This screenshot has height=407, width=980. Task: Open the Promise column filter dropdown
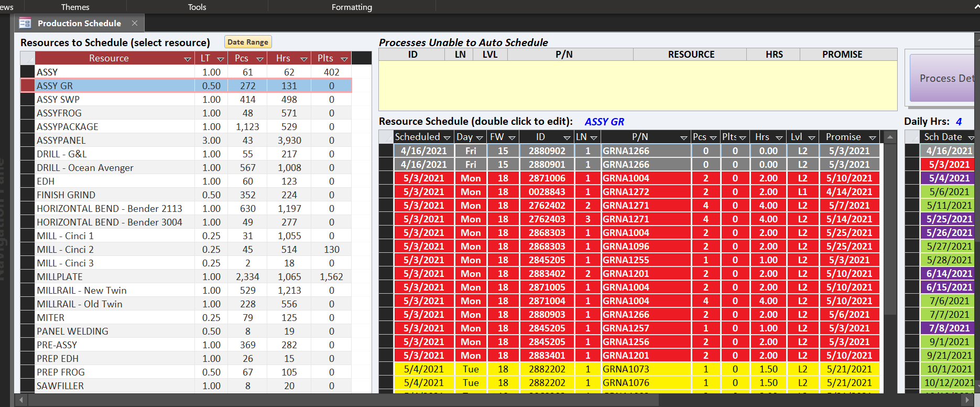pos(873,138)
